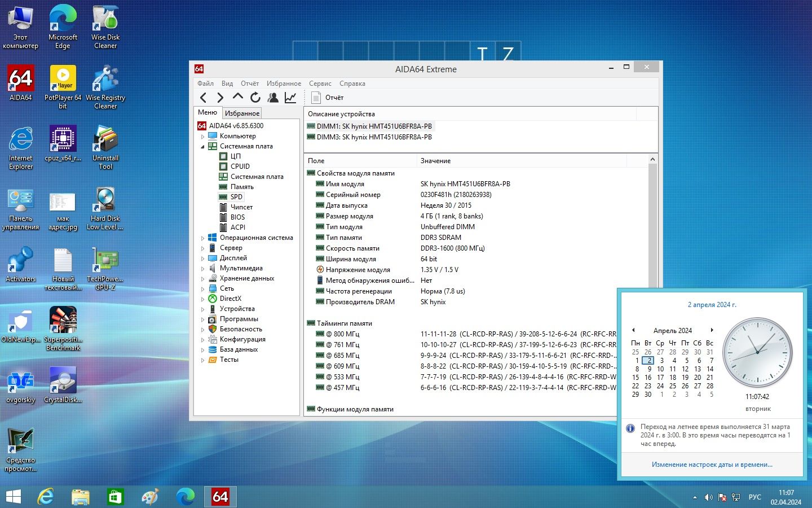Screen dimensions: 812x508
Task: Go forward with the AIDA64 Forward arrow
Action: [x=220, y=98]
